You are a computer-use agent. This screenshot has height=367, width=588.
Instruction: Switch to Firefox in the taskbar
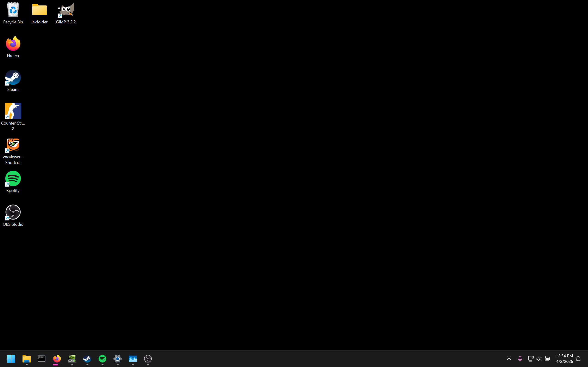point(57,359)
